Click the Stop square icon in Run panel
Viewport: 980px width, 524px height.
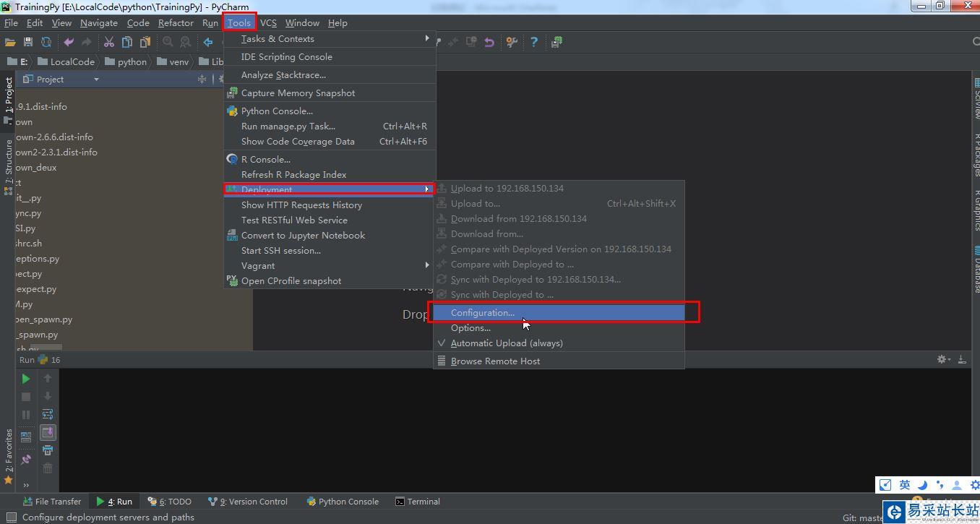pos(26,396)
